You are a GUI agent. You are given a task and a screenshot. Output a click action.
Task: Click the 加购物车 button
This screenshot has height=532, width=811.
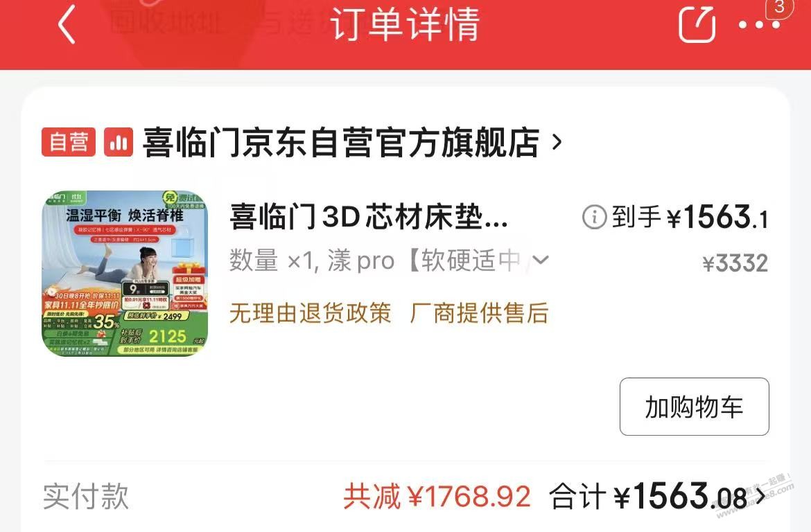pos(694,407)
